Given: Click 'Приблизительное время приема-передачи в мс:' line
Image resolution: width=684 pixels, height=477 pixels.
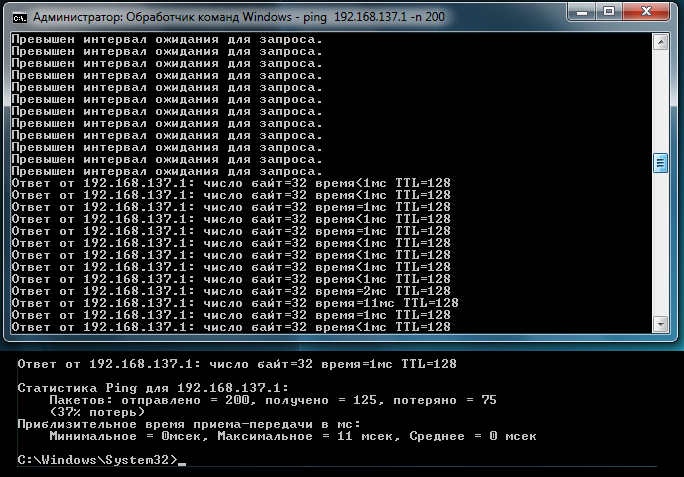Looking at the screenshot, I should coord(189,424).
